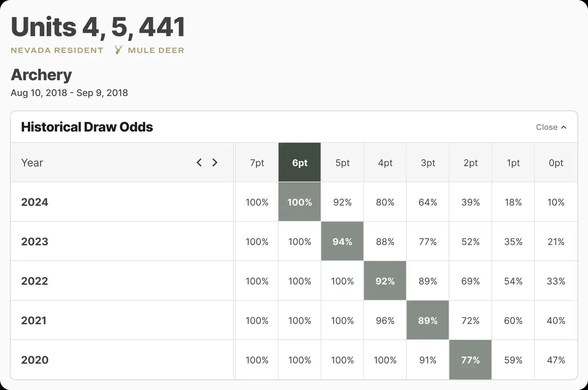Click the 2024 row label
The image size is (588, 390).
(x=35, y=202)
